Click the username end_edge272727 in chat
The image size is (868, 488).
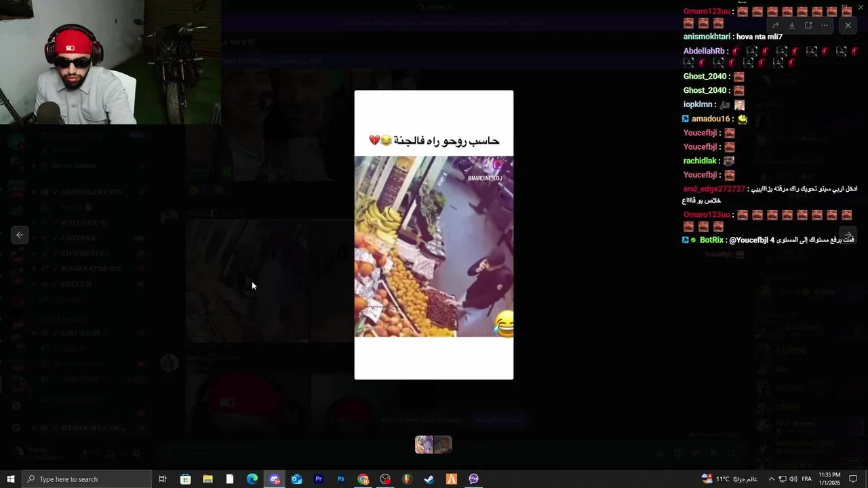[x=714, y=188]
